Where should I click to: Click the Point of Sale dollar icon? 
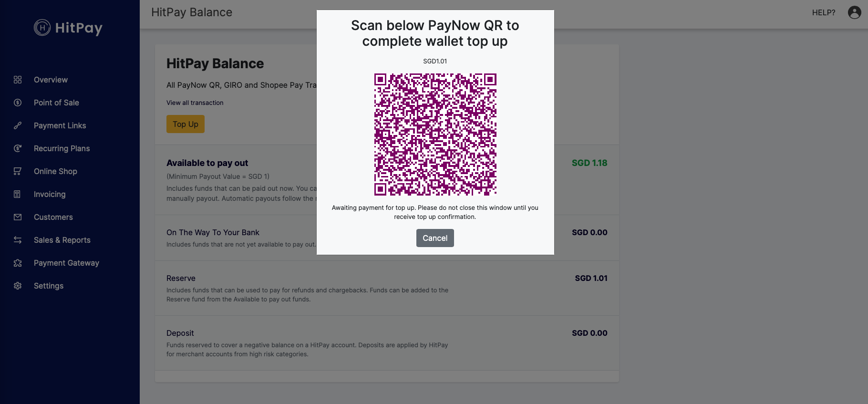pyautogui.click(x=18, y=103)
